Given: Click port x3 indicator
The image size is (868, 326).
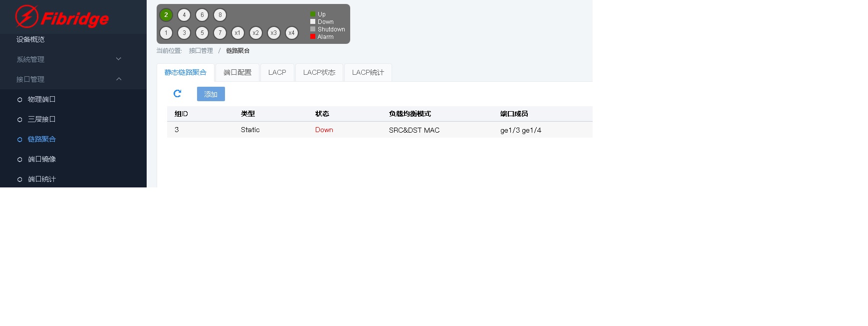Looking at the screenshot, I should tap(274, 33).
